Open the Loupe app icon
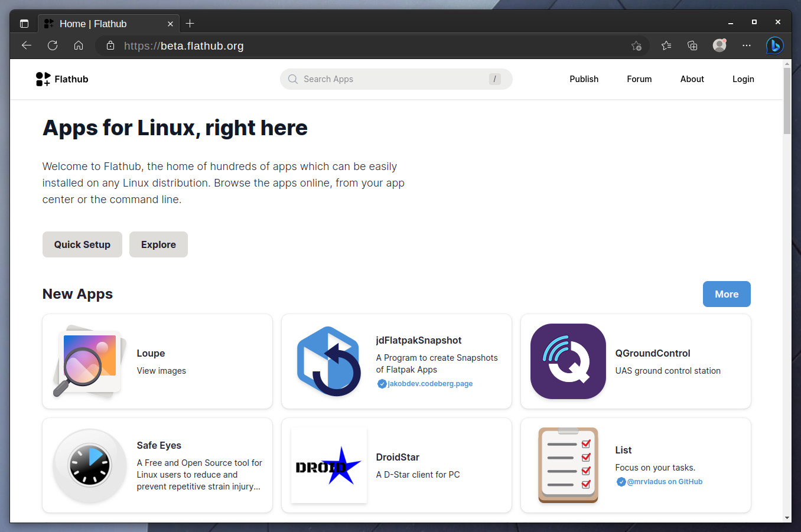 coord(90,361)
